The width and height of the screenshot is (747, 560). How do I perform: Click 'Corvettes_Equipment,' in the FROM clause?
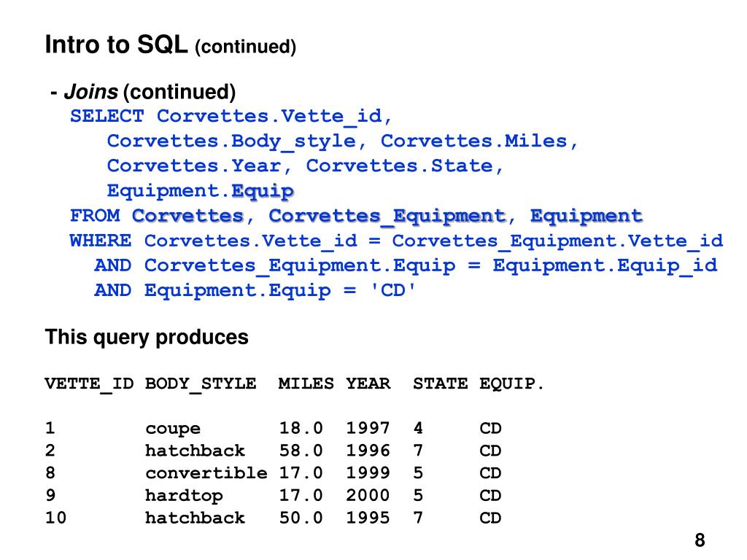tap(392, 217)
